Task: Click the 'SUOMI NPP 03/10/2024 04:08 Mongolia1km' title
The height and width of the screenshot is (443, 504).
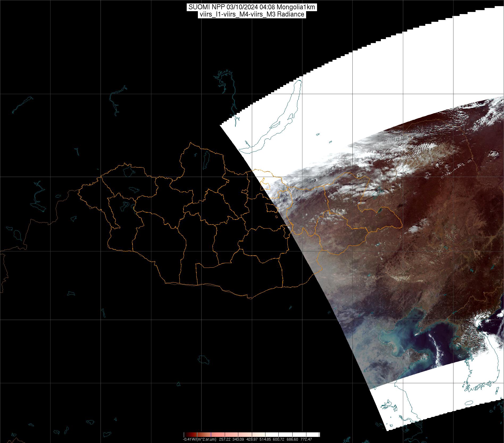Action: coord(252,7)
